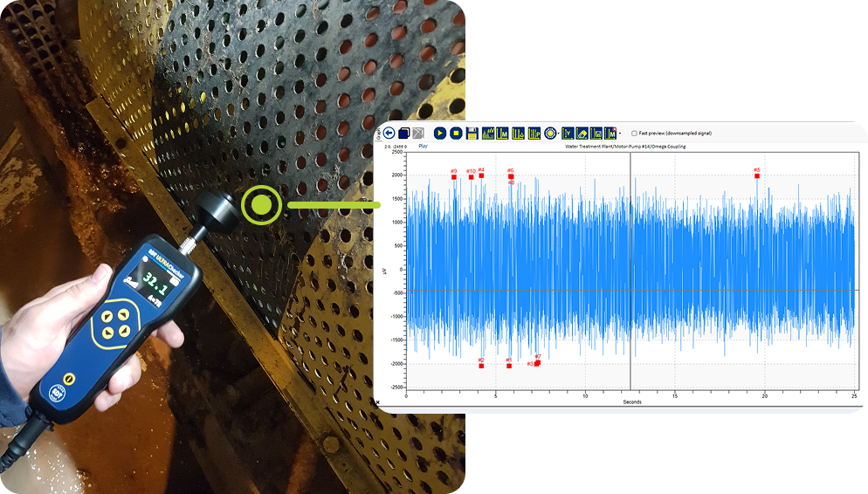Open the spectrum view icon
Viewport: 868px width, 494px height.
coord(487,134)
